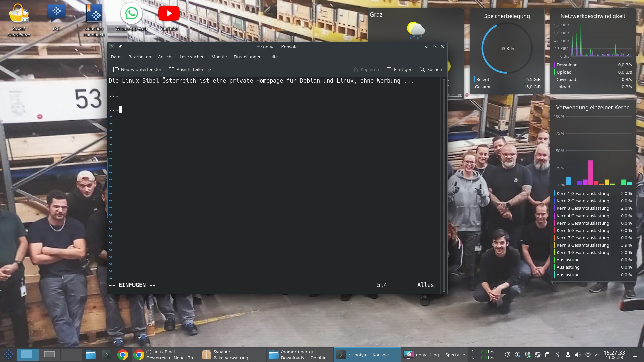This screenshot has width=644, height=362.
Task: Toggle the Wi-Fi network tray icon
Action: (x=588, y=354)
